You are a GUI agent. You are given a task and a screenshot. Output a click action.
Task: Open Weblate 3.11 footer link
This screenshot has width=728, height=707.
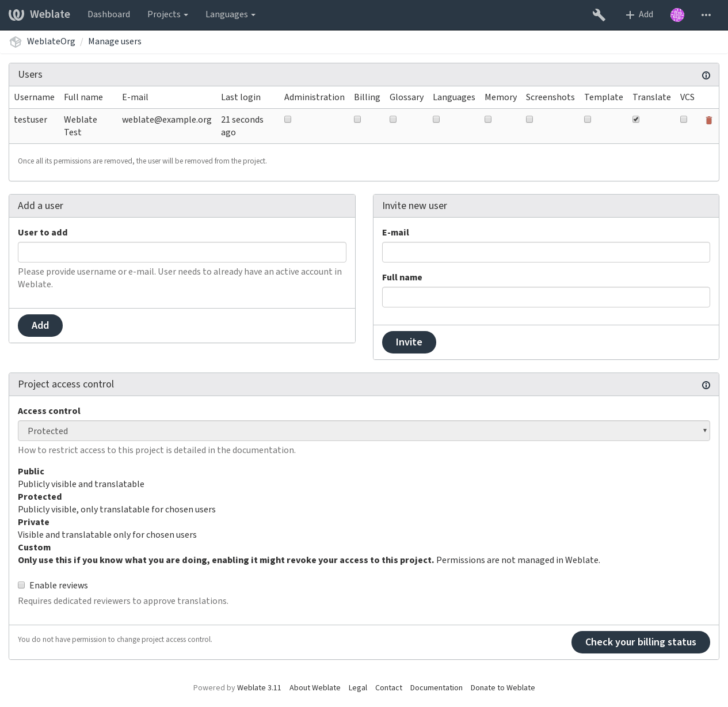[x=259, y=687]
